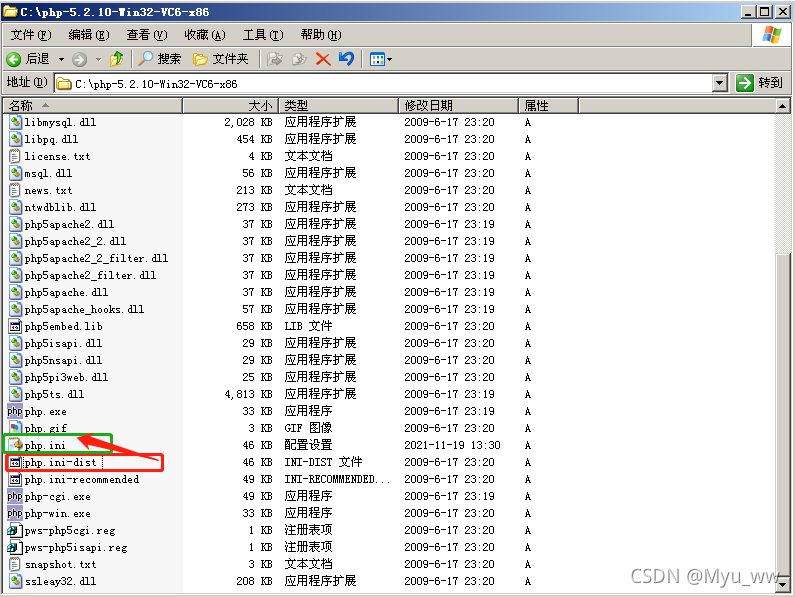The image size is (795, 597).
Task: Expand the address bar dropdown
Action: tap(720, 83)
